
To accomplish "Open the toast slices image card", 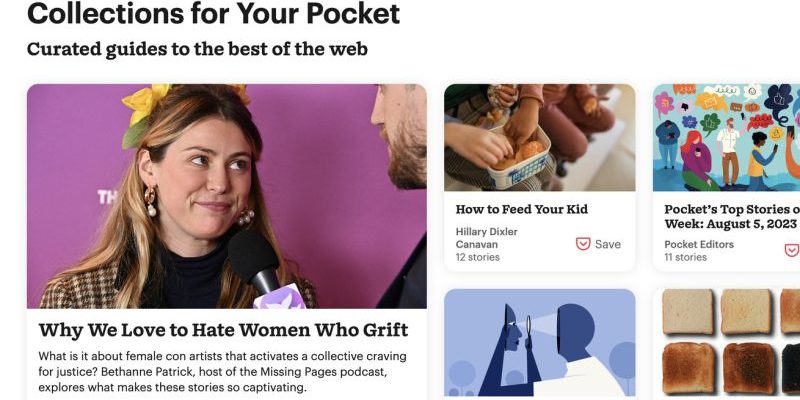I will pos(727,344).
